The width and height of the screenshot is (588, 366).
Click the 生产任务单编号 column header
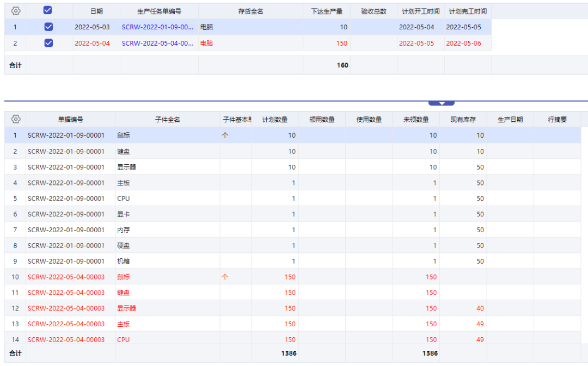159,11
